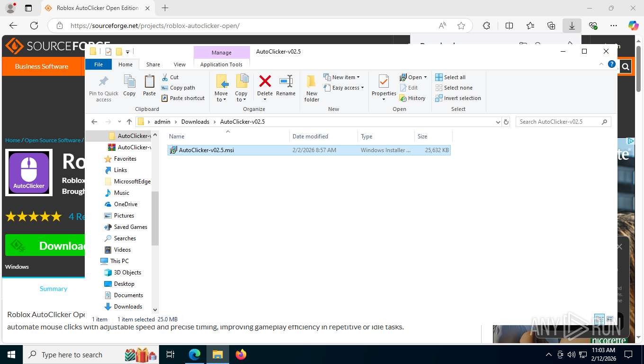Click Select none in ribbon

tap(454, 88)
